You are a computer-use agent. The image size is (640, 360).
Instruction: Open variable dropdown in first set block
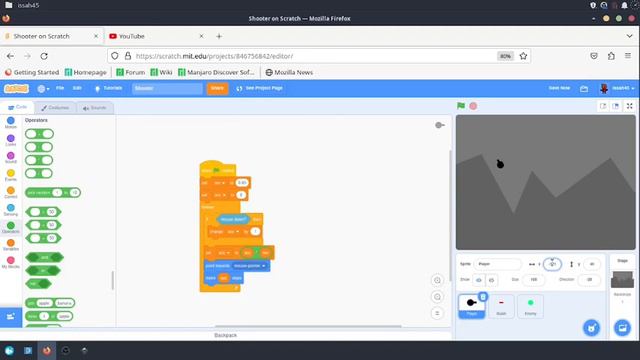pos(220,183)
